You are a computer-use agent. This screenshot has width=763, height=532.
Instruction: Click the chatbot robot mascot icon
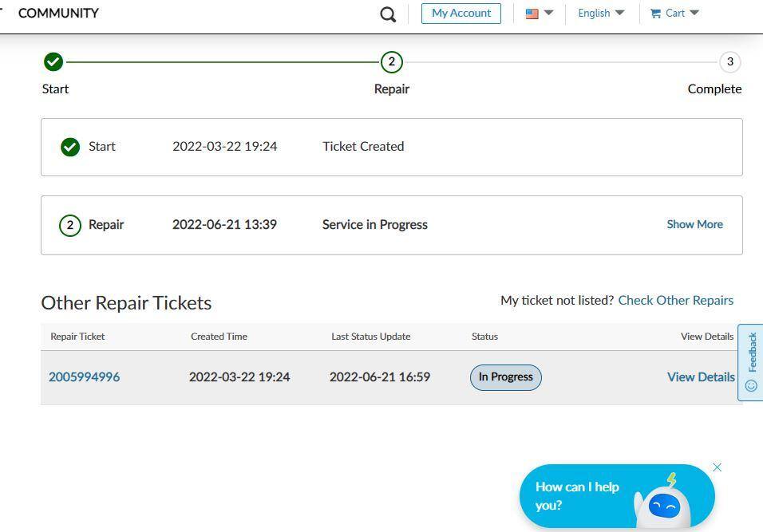click(662, 502)
